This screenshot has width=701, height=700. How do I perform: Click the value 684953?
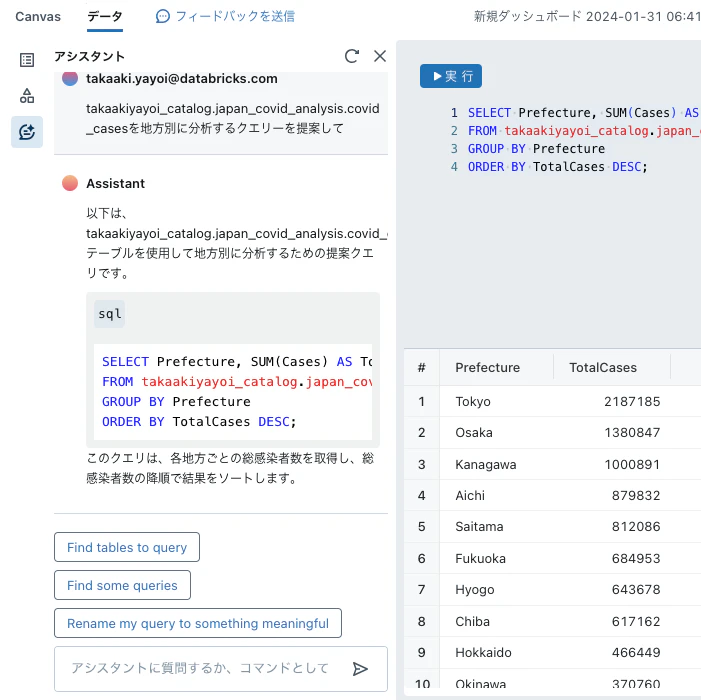(636, 558)
